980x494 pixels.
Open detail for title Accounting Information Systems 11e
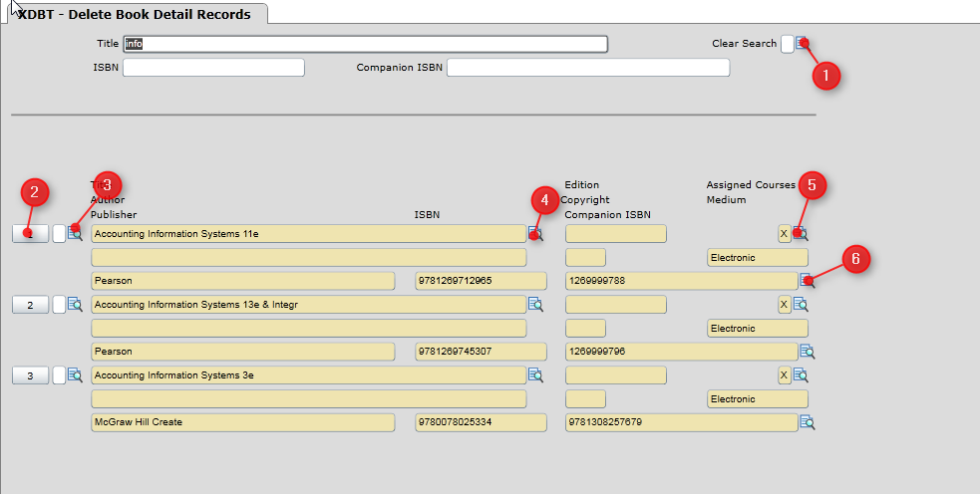(x=535, y=234)
